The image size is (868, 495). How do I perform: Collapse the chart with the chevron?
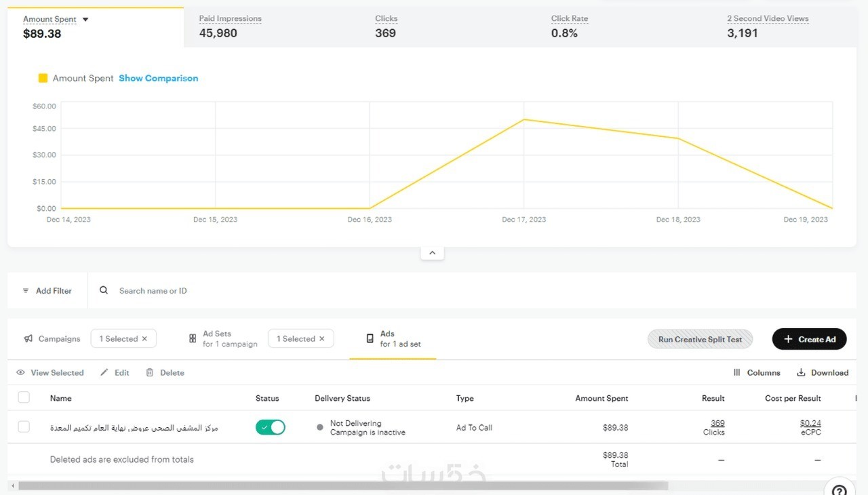pos(432,253)
